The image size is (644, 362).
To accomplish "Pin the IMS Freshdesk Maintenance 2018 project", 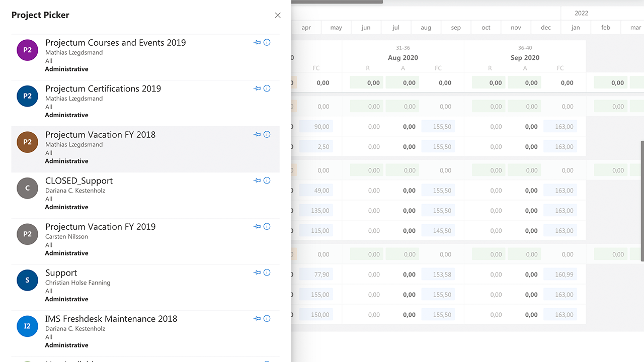I will 257,318.
